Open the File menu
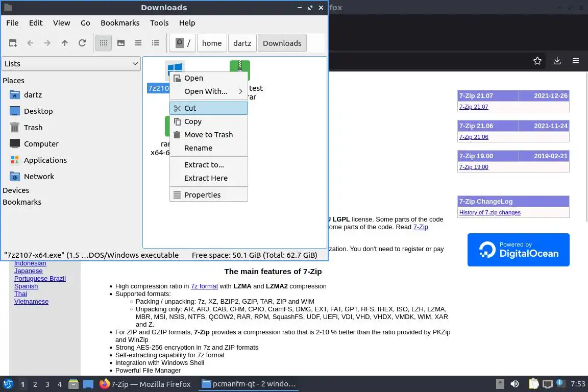The height and width of the screenshot is (392, 588). 12,23
